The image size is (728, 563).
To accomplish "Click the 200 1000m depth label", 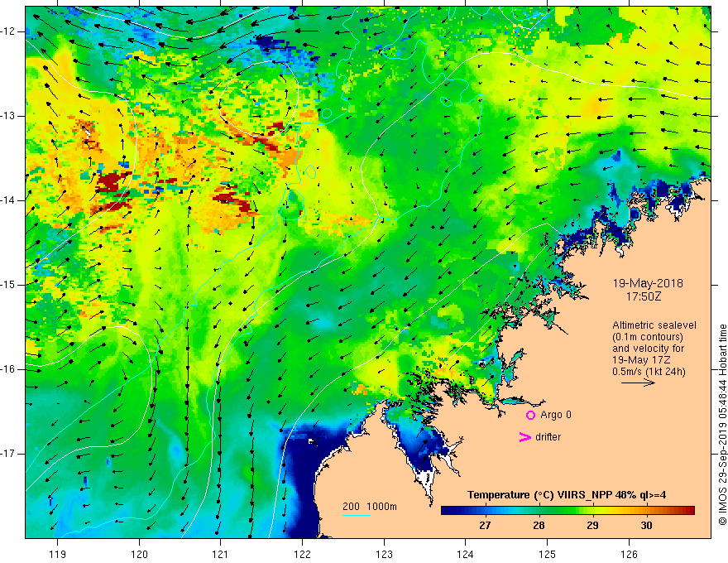I will [370, 507].
